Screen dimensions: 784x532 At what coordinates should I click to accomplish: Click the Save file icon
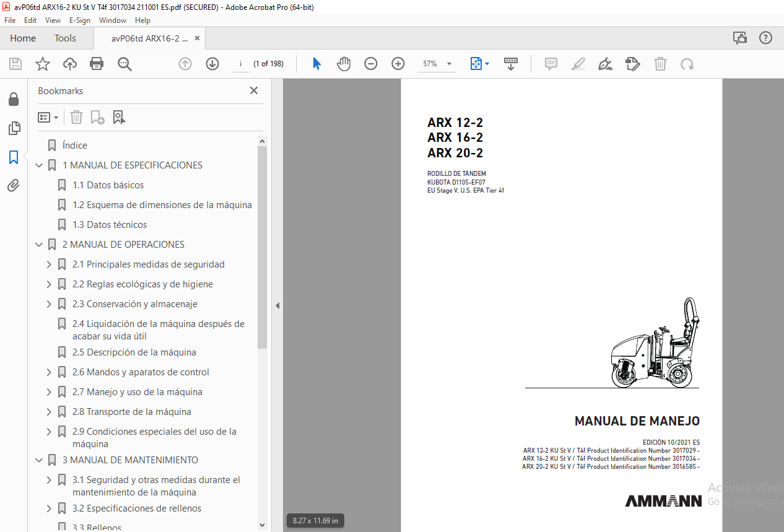coord(15,64)
